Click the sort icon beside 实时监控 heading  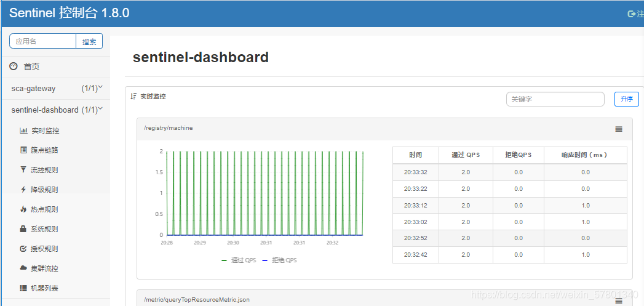click(133, 96)
